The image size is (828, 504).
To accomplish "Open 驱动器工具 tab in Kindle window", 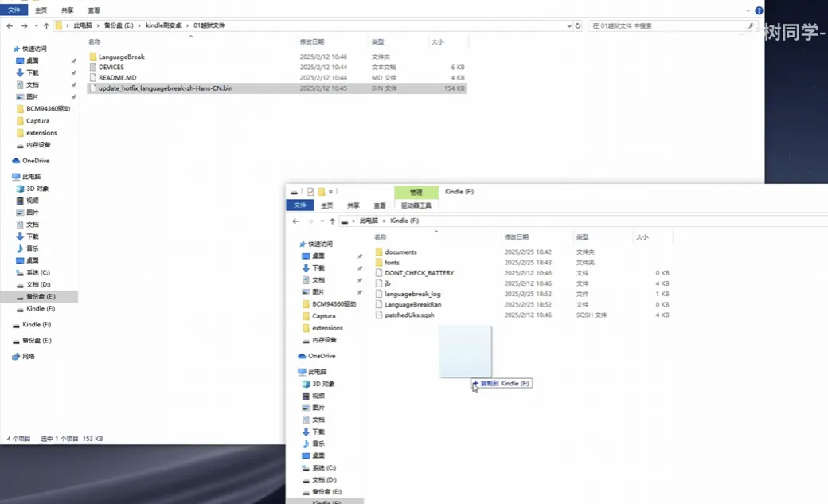I will pos(416,205).
